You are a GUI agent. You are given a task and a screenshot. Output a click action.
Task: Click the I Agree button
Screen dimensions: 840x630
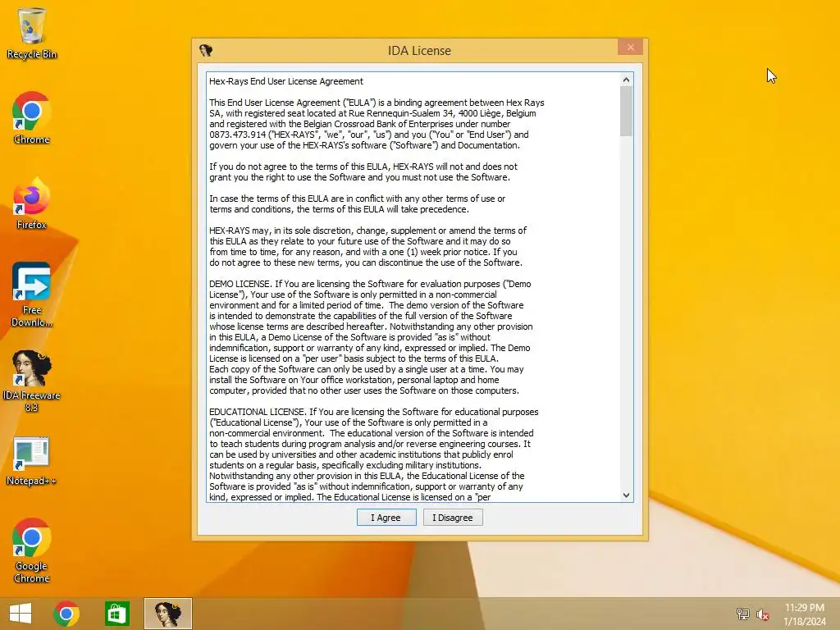point(386,518)
